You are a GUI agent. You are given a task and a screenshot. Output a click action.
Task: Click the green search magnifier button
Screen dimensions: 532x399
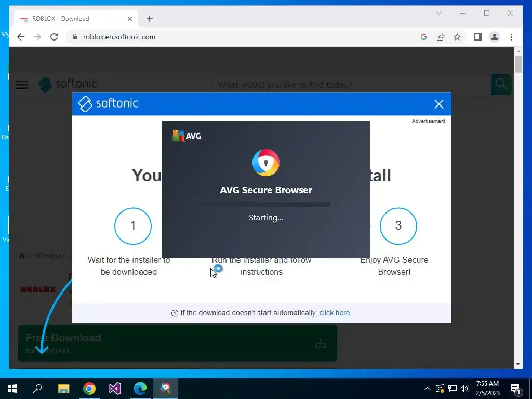pos(501,85)
